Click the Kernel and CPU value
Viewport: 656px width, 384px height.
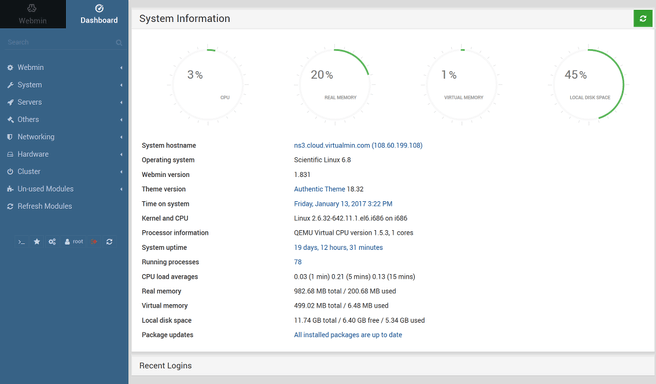click(350, 218)
